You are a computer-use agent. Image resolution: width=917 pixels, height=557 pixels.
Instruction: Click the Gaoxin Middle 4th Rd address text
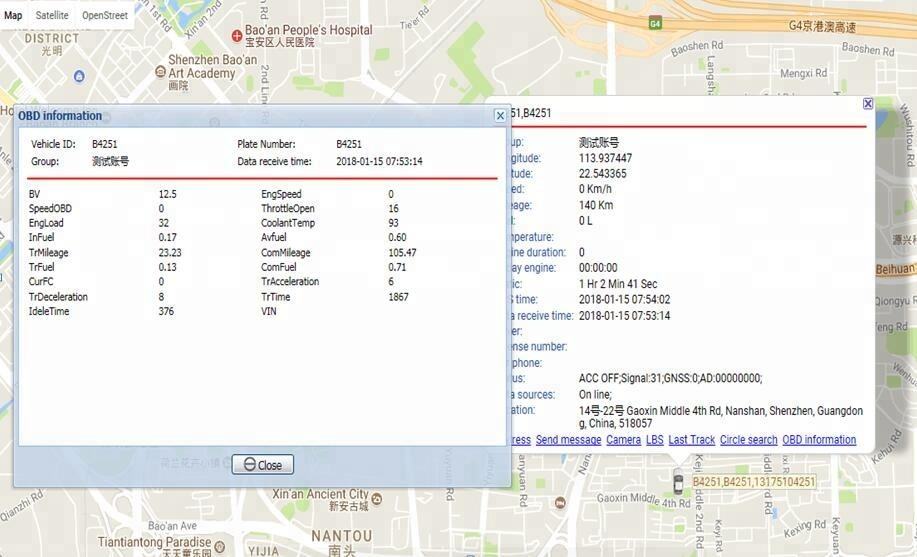(x=720, y=417)
